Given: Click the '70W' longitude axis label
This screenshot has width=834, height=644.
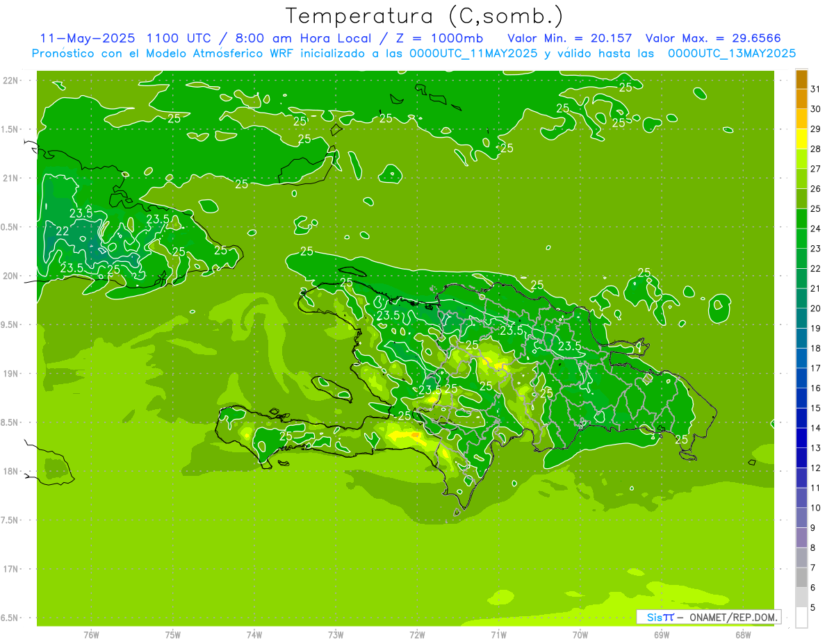Looking at the screenshot, I should [580, 634].
